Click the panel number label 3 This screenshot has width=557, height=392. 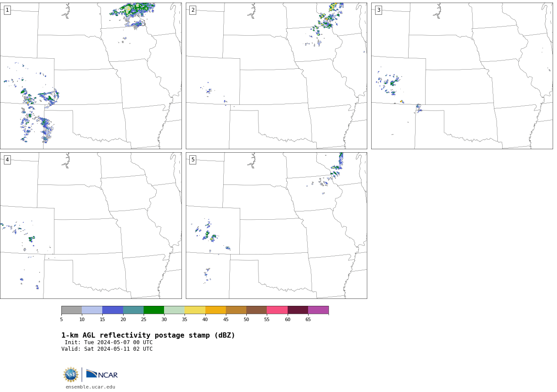tap(378, 10)
